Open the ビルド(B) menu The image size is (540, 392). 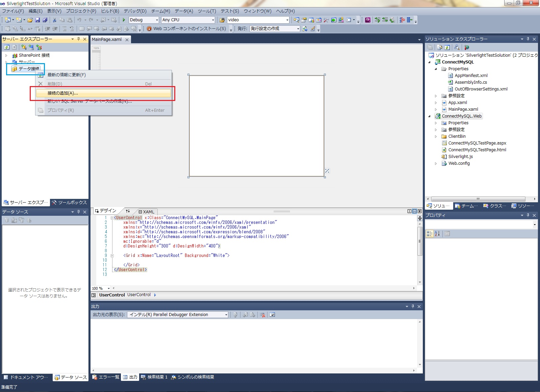(x=110, y=11)
